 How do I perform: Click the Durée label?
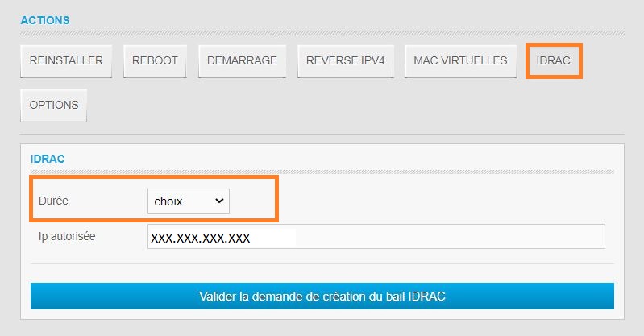(53, 201)
